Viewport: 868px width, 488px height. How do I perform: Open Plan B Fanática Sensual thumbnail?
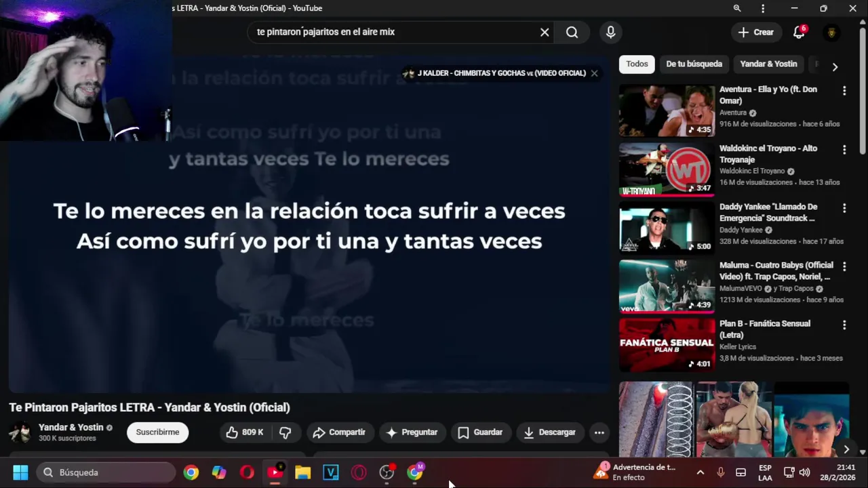[667, 345]
